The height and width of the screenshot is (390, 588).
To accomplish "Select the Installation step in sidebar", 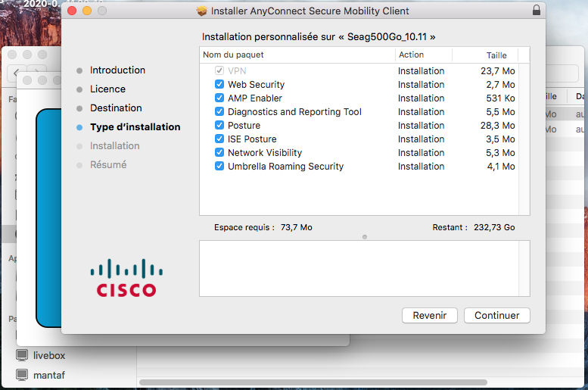I will pyautogui.click(x=115, y=145).
